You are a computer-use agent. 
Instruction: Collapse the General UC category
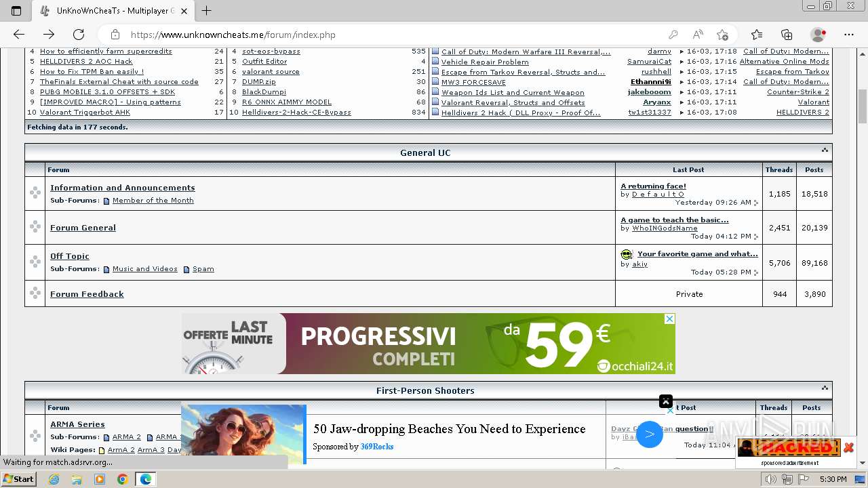coord(825,150)
